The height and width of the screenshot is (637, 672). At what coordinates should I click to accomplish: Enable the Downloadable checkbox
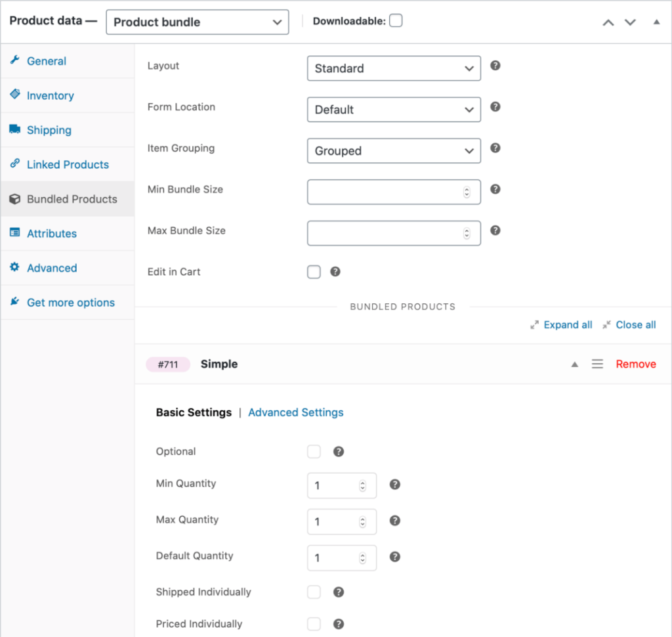point(396,20)
